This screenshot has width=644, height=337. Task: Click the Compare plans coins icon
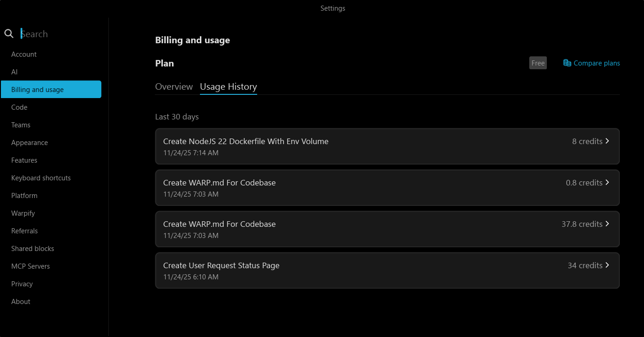coord(567,63)
